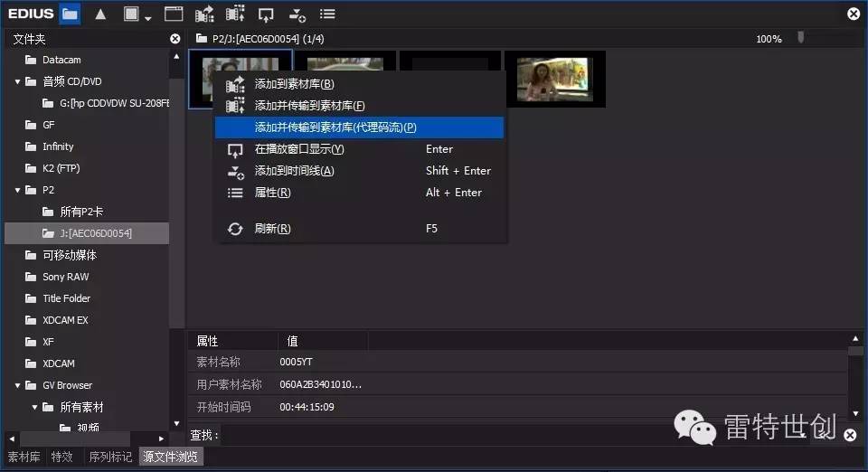Click properties panel scroll up arrow

[856, 338]
